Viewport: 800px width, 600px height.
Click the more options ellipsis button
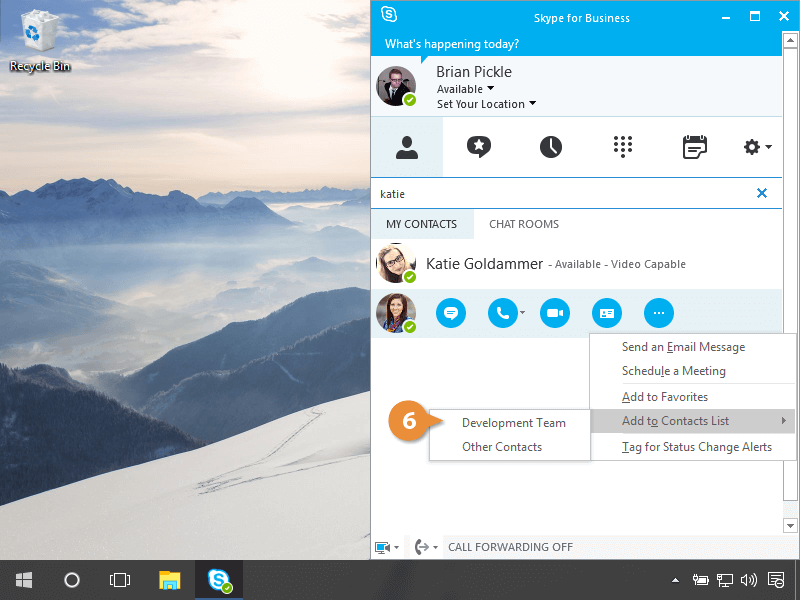click(x=658, y=313)
